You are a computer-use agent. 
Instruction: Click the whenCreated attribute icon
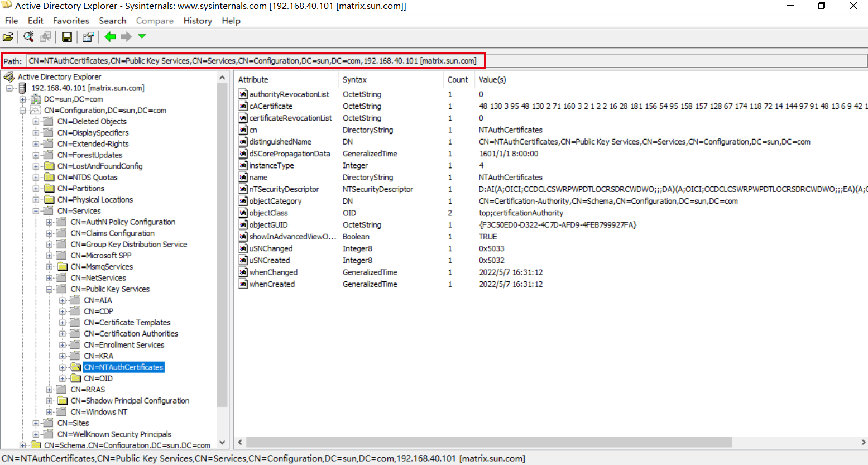click(243, 284)
